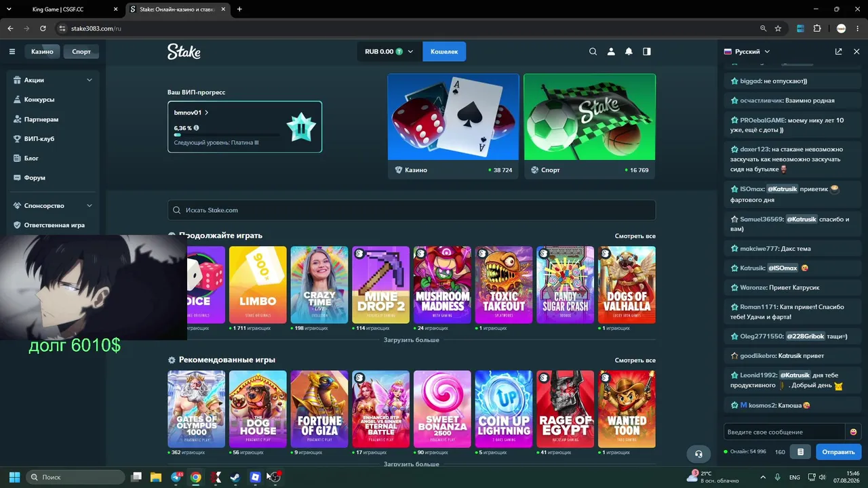Image resolution: width=868 pixels, height=488 pixels.
Task: Open Steam from the taskbar
Action: click(235, 477)
